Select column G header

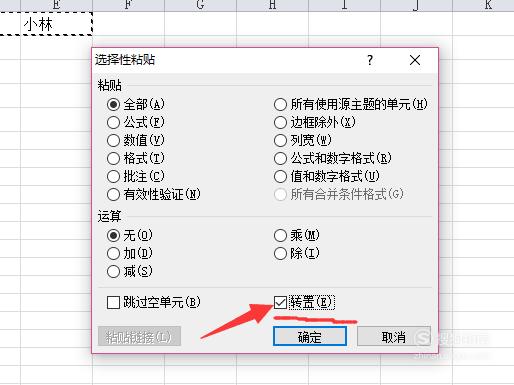point(200,5)
